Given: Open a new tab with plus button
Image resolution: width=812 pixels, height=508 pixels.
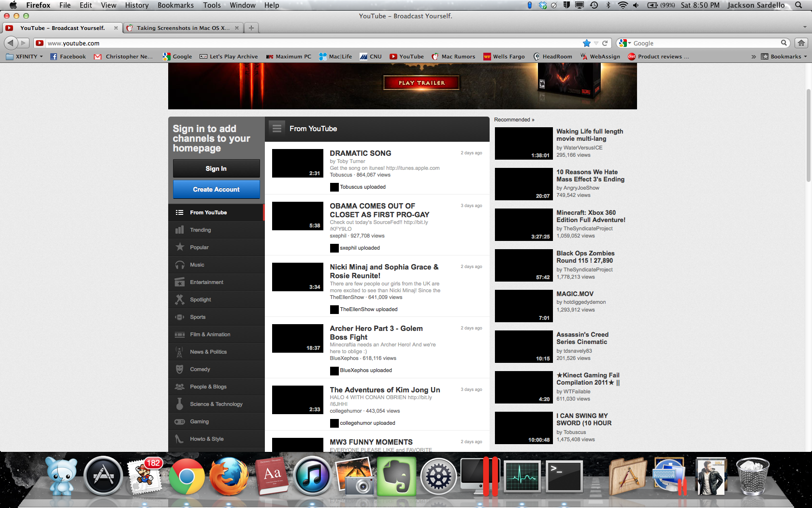Looking at the screenshot, I should pyautogui.click(x=251, y=28).
